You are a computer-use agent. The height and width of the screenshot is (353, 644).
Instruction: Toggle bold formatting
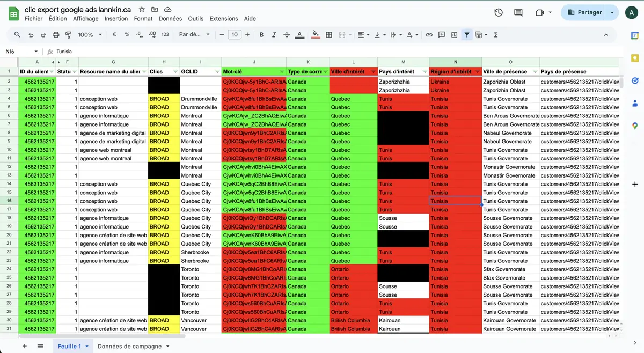pyautogui.click(x=262, y=35)
